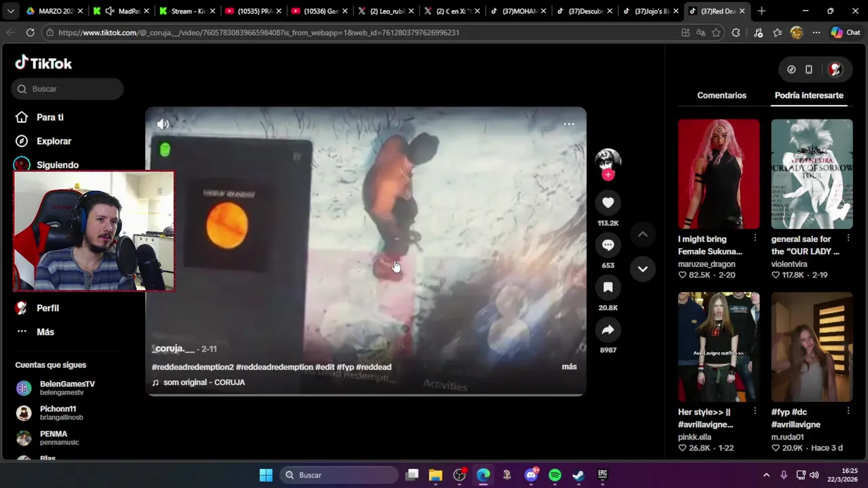Show hidden icons in system tray
Viewport: 868px width, 488px height.
(x=766, y=475)
